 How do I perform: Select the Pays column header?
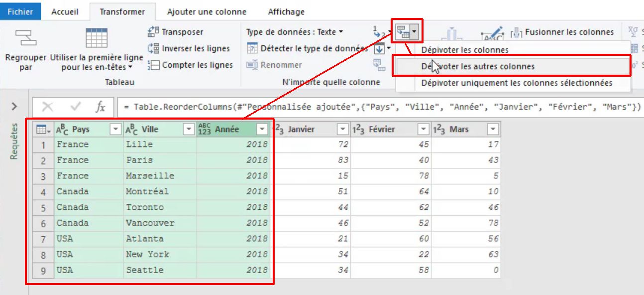click(x=89, y=130)
